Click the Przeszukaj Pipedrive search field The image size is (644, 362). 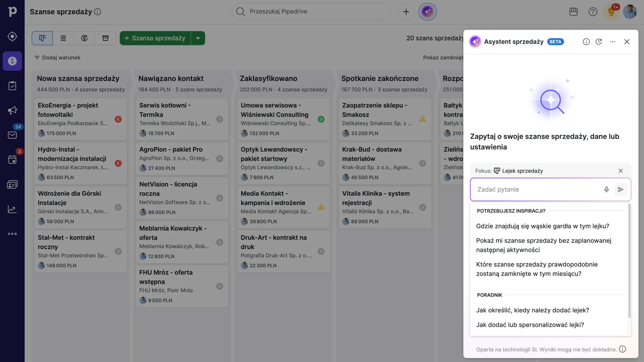pos(311,12)
